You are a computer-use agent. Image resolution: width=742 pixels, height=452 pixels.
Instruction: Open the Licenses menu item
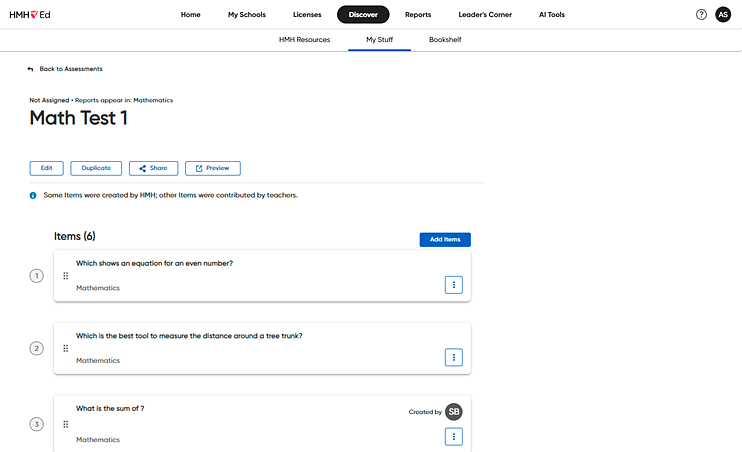(x=307, y=15)
